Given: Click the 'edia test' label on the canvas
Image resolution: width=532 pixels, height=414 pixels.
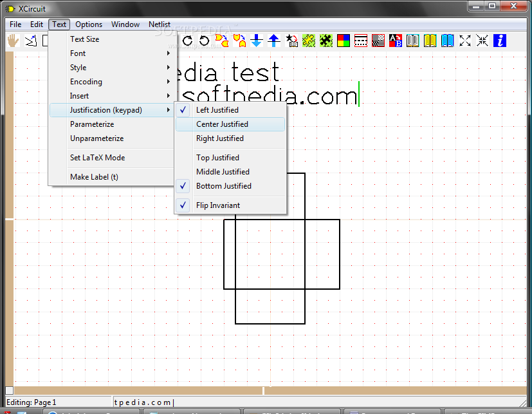Looking at the screenshot, I should [228, 72].
